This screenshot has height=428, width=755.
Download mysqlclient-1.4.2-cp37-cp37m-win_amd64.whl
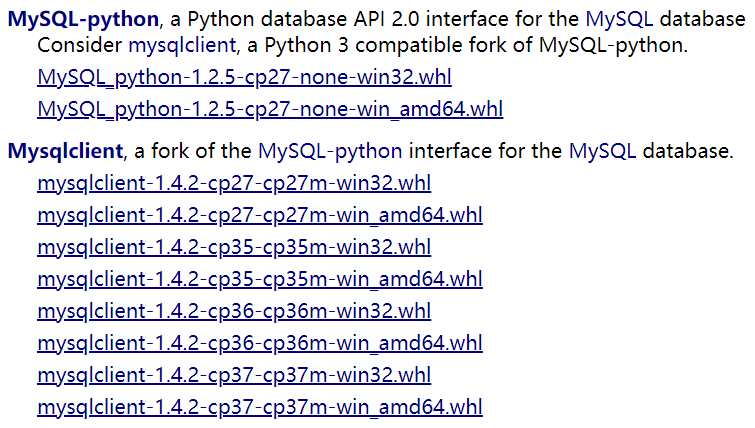[x=260, y=407]
